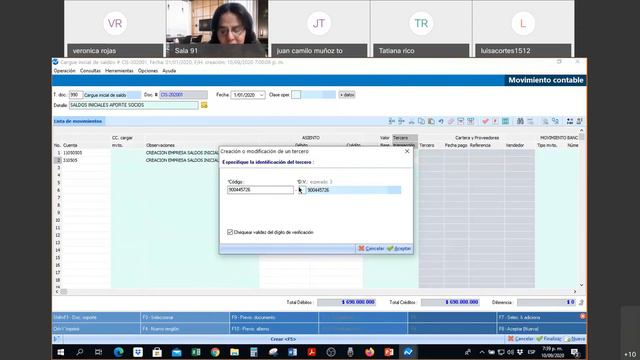Select Sala 91 video tile
Image resolution: width=640 pixels, height=360 pixels.
217,29
